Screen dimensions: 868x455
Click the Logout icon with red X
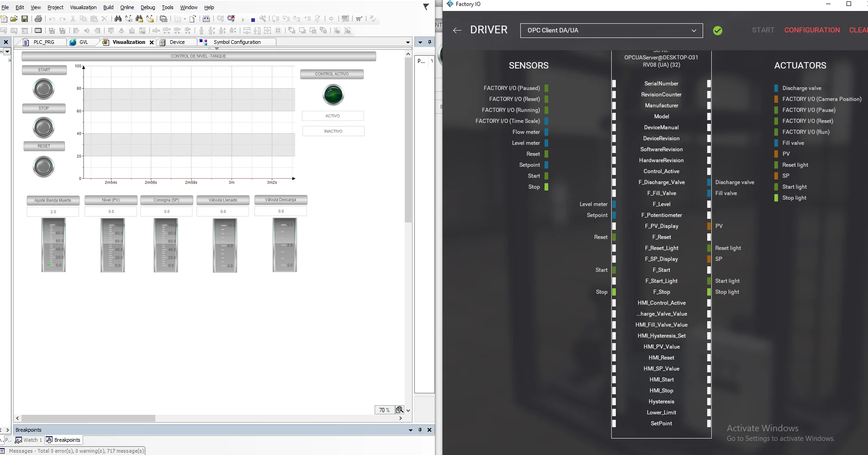[x=231, y=19]
